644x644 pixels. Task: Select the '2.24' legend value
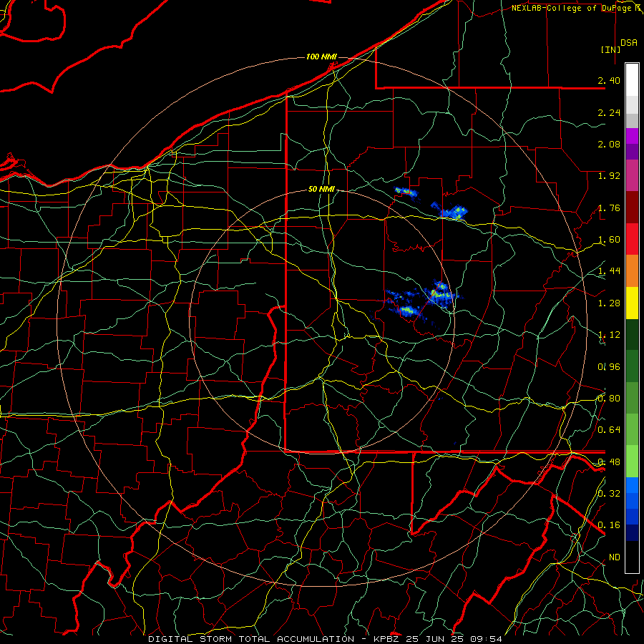coord(609,112)
